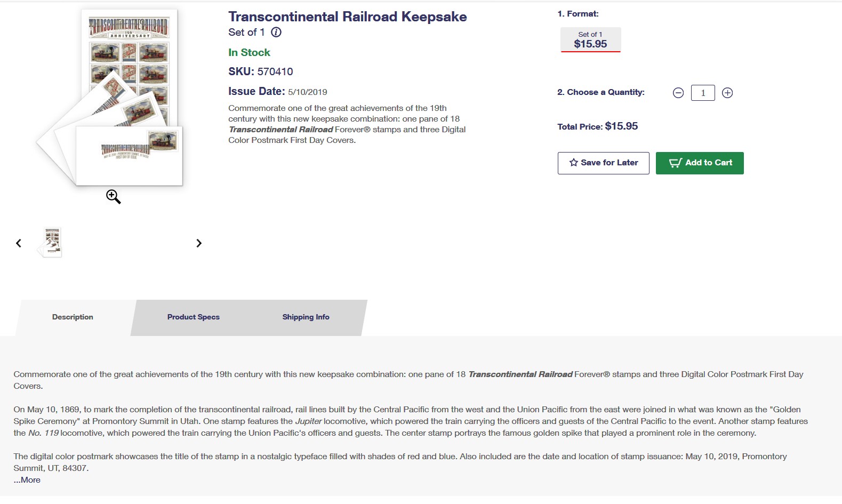Increase quantity with the plus icon
Screen dimensions: 842x504
pos(727,93)
